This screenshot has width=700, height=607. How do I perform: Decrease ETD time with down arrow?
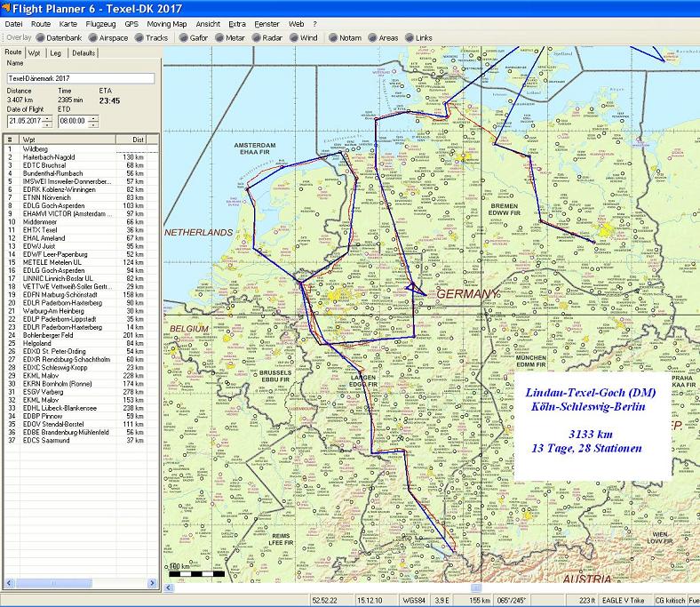[x=95, y=124]
